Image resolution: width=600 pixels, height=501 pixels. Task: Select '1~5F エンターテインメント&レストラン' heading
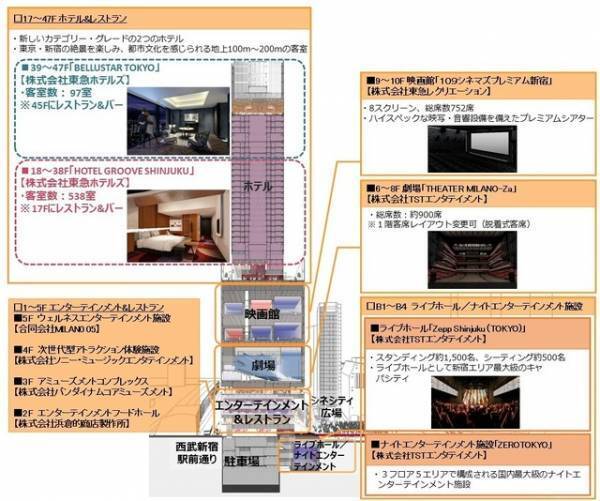(x=89, y=307)
